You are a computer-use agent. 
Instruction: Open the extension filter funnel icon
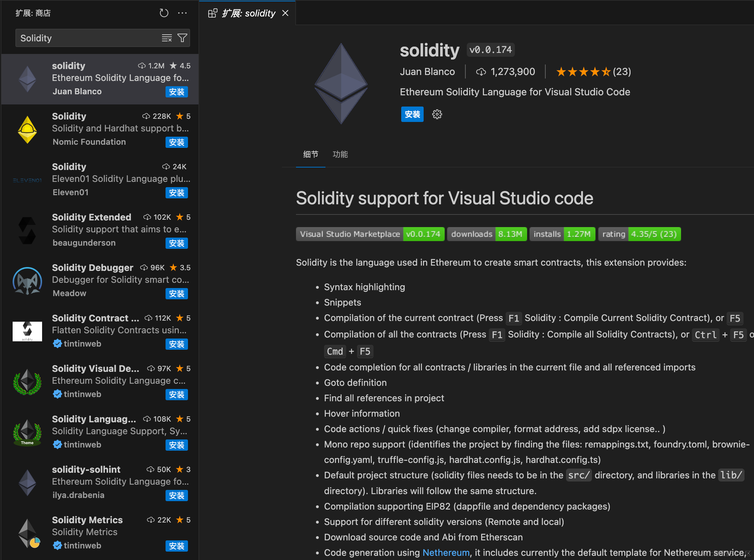point(182,38)
